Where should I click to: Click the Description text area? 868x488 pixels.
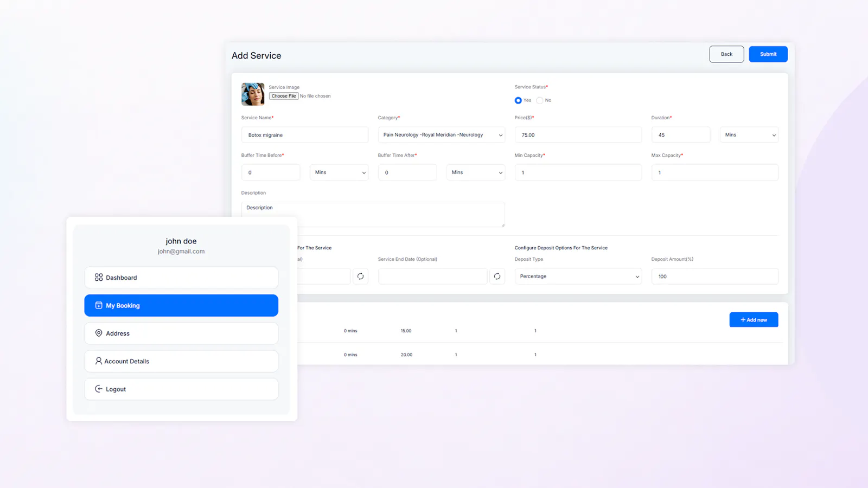click(373, 214)
